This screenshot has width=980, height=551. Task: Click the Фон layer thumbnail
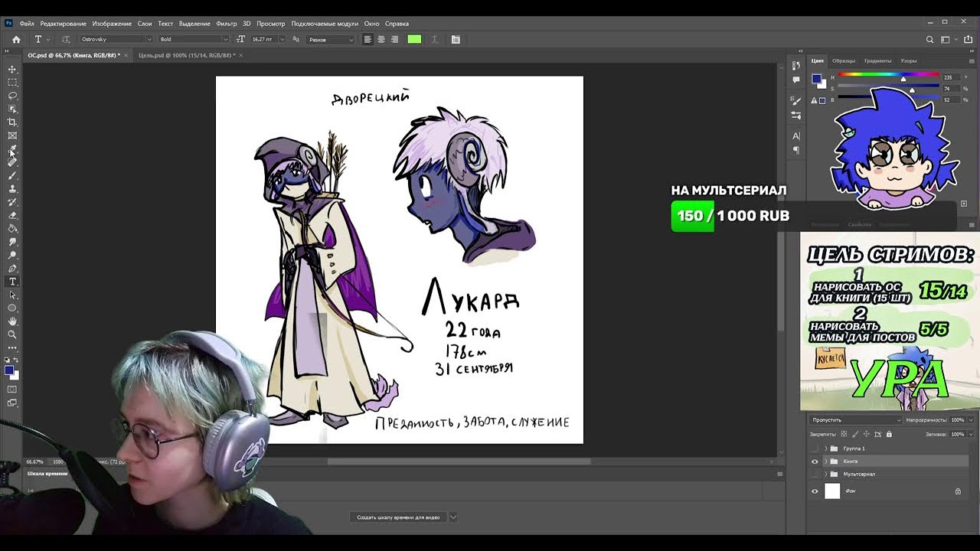832,491
